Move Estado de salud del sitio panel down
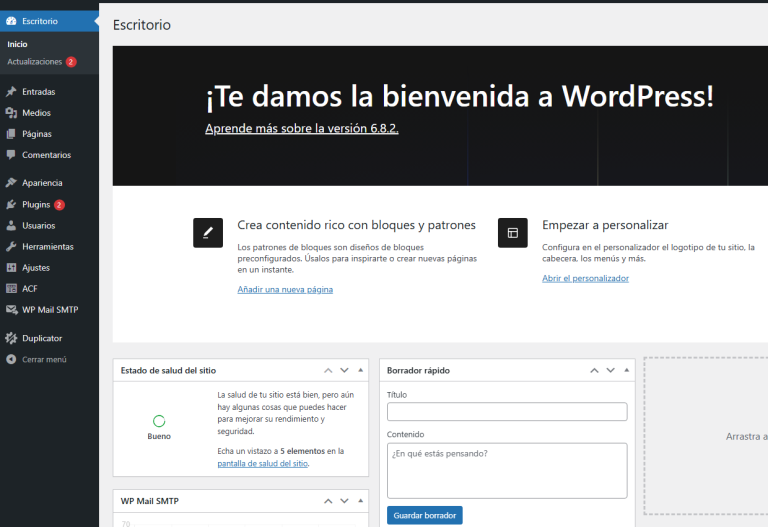 344,370
